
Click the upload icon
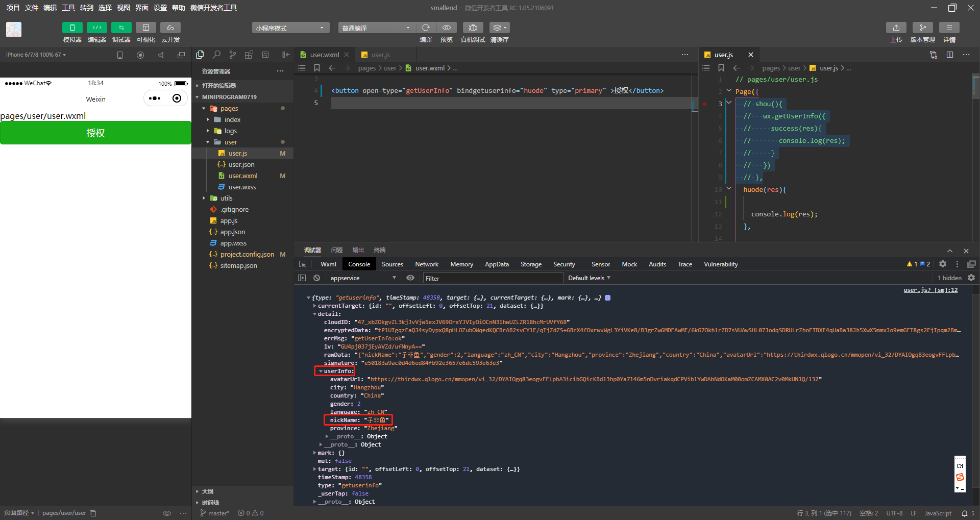coord(896,28)
